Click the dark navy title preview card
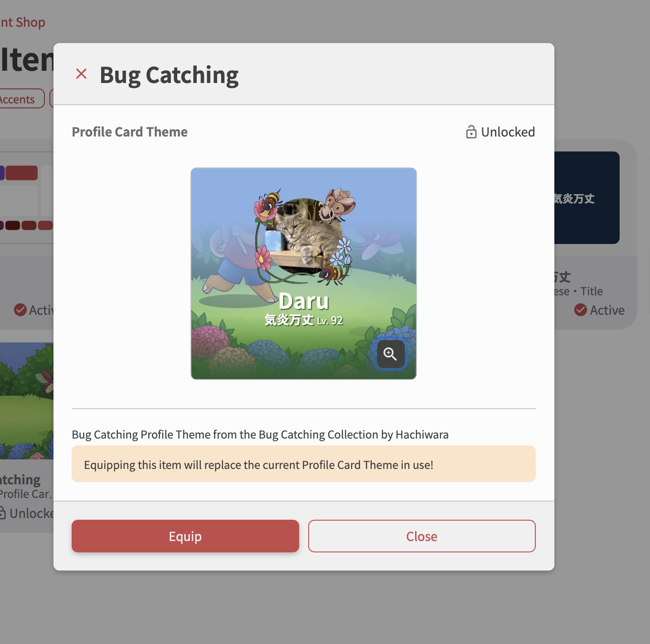The height and width of the screenshot is (644, 650). point(587,198)
